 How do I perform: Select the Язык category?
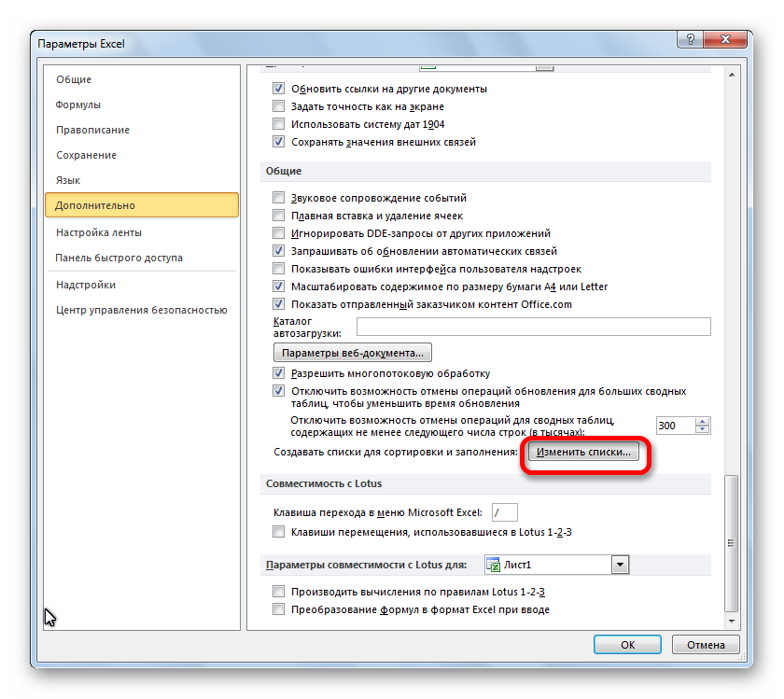point(68,180)
